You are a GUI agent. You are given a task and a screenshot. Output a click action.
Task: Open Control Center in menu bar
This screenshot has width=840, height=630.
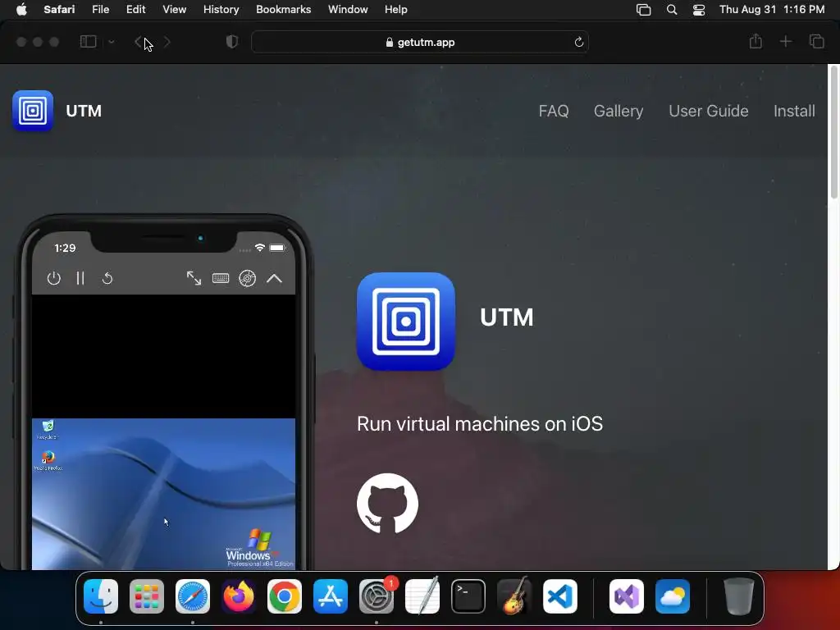pos(699,9)
